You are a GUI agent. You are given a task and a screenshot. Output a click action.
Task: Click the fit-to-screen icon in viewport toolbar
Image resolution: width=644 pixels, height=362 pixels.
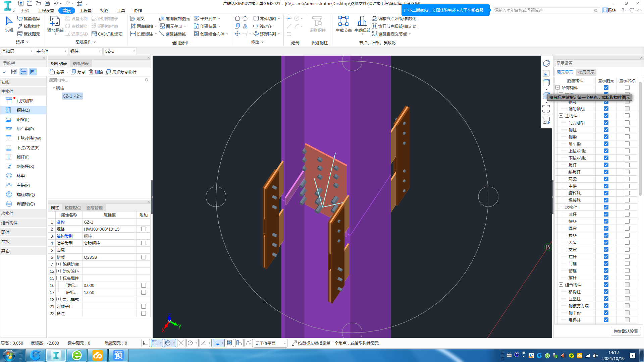click(546, 109)
